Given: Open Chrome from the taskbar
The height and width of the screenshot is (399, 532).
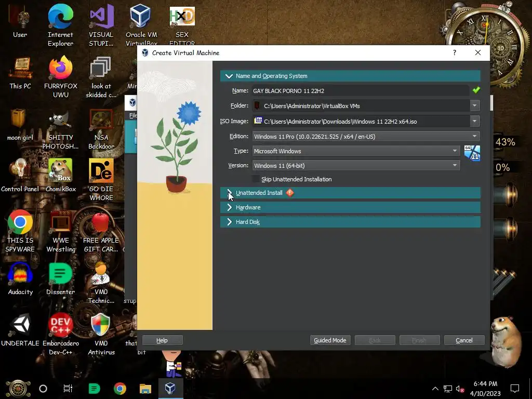Looking at the screenshot, I should click(120, 389).
